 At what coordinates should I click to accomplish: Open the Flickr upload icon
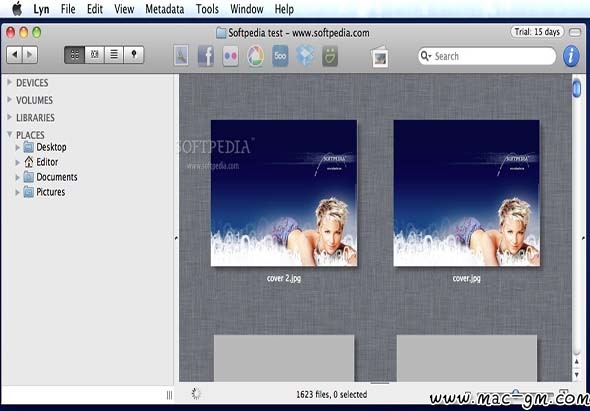click(230, 56)
